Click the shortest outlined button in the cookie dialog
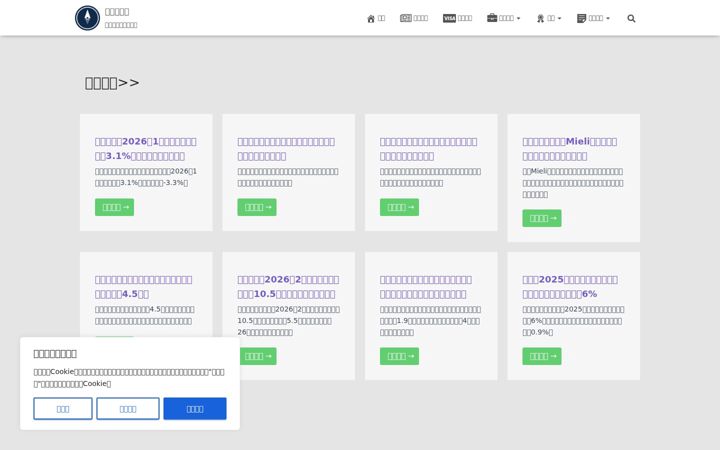 63,409
